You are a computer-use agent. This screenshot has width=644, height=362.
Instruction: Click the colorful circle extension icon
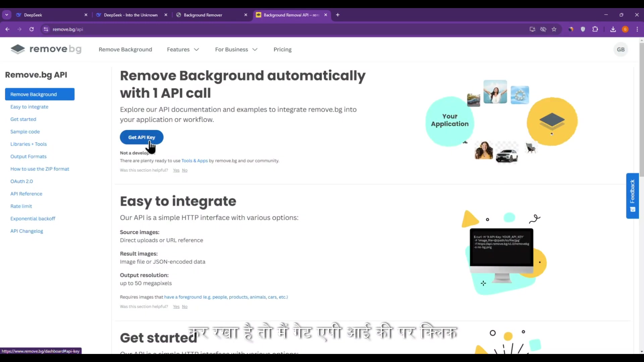click(571, 29)
